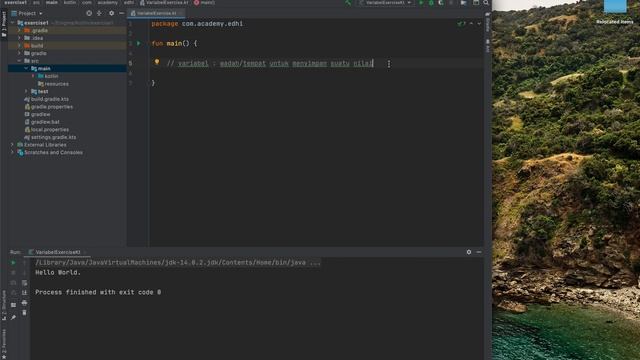The width and height of the screenshot is (640, 360).
Task: Open the Project view selector dropdown
Action: coord(27,13)
